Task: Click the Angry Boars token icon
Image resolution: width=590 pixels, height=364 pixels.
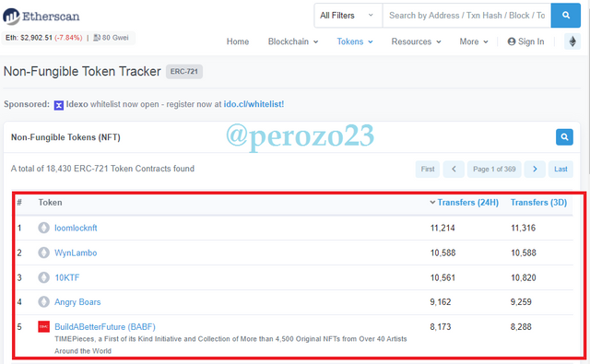Action: [43, 301]
